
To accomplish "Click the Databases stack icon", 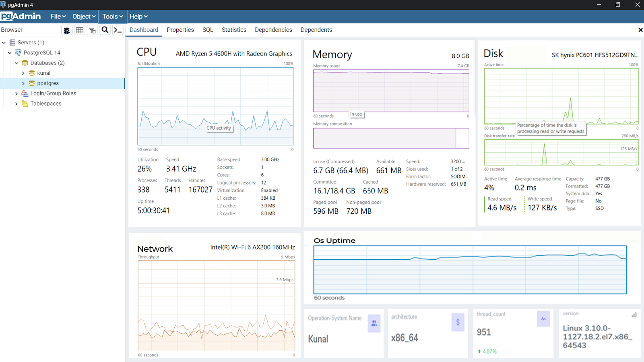I will tap(25, 63).
